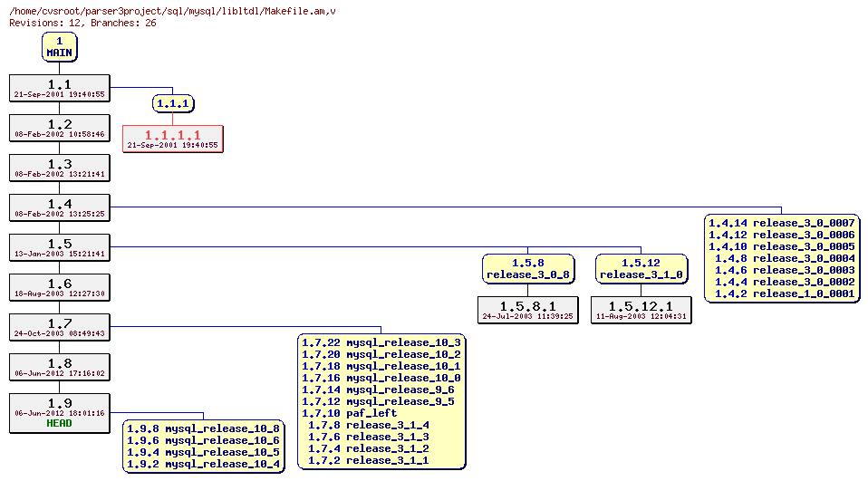Click 1.7.10 paf_left entry
Screen dimensions: 868x481
coord(350,413)
